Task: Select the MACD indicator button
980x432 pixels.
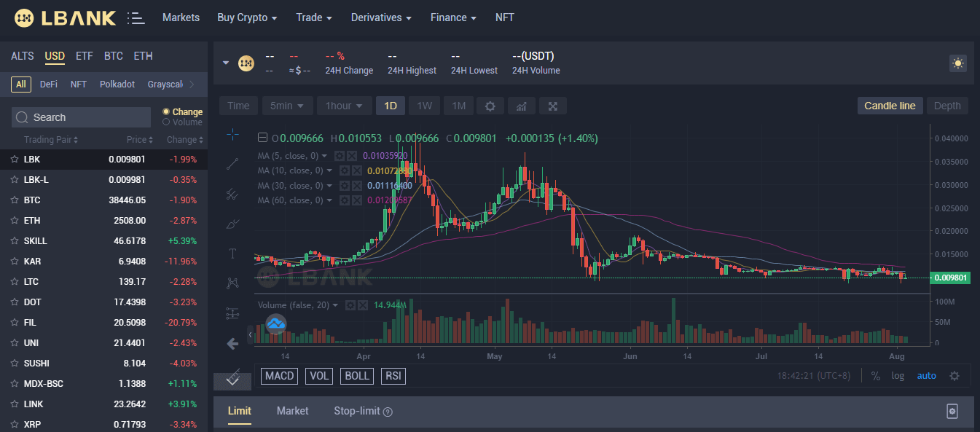Action: pos(279,376)
